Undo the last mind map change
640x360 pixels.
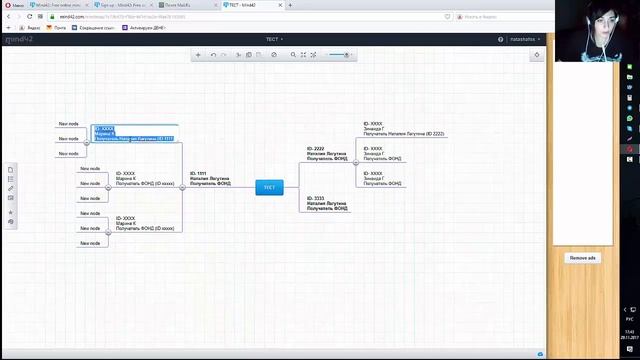click(x=213, y=55)
